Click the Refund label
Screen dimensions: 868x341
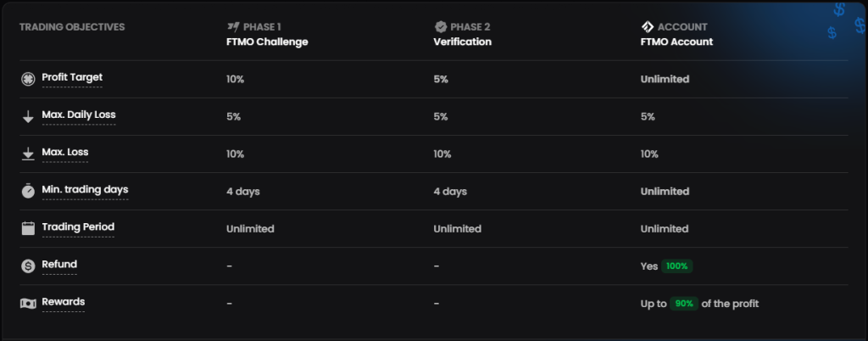tap(59, 264)
